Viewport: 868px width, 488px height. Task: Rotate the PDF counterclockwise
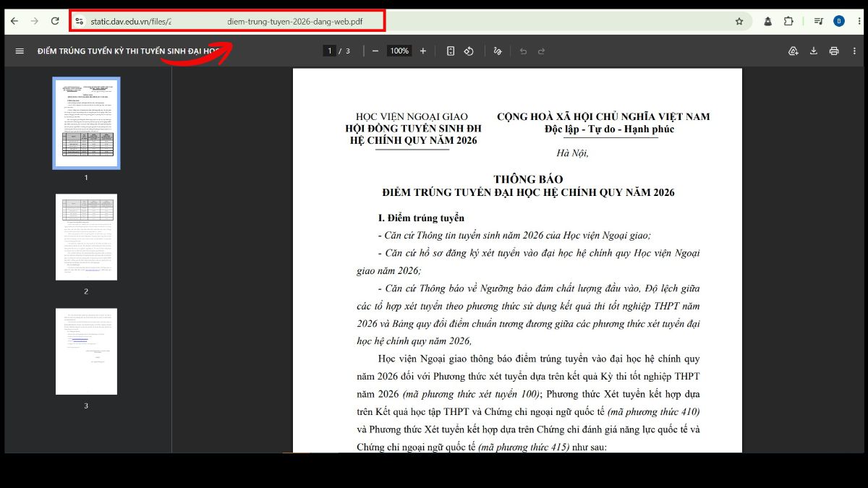pyautogui.click(x=469, y=51)
